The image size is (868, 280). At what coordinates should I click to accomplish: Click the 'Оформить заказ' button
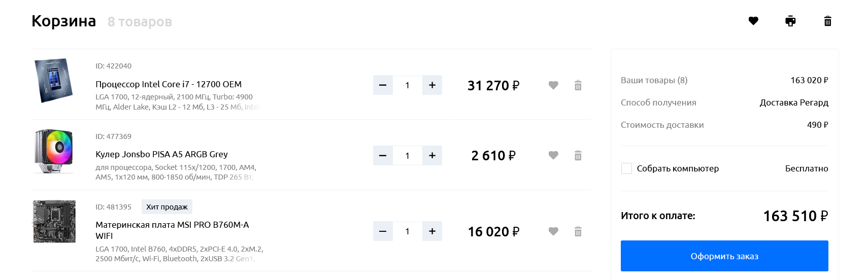(x=724, y=256)
